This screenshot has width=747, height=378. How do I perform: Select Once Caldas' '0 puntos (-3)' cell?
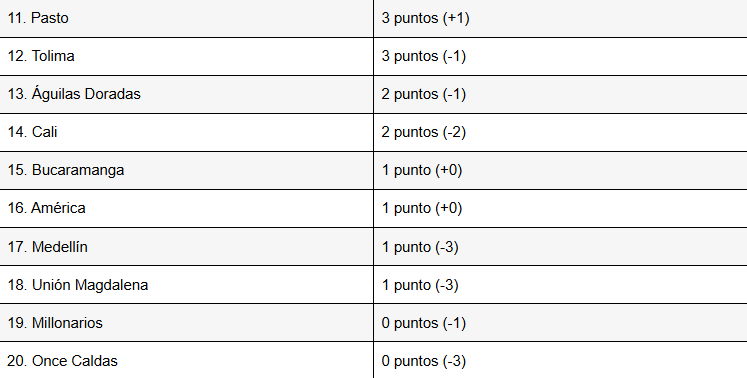561,360
